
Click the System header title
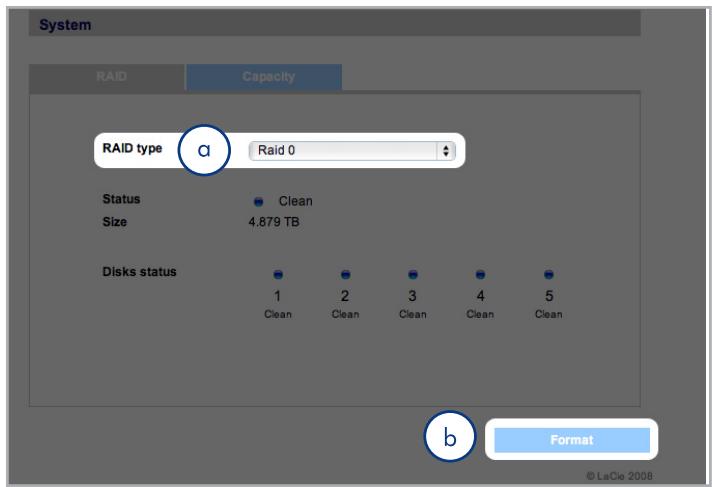tap(65, 25)
